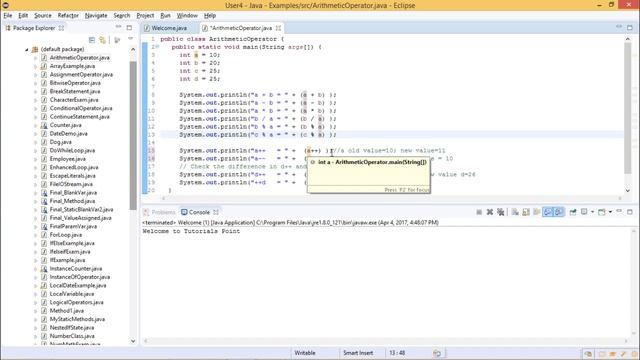Open the Refactor menu
This screenshot has height=360, width=640.
pos(68,16)
